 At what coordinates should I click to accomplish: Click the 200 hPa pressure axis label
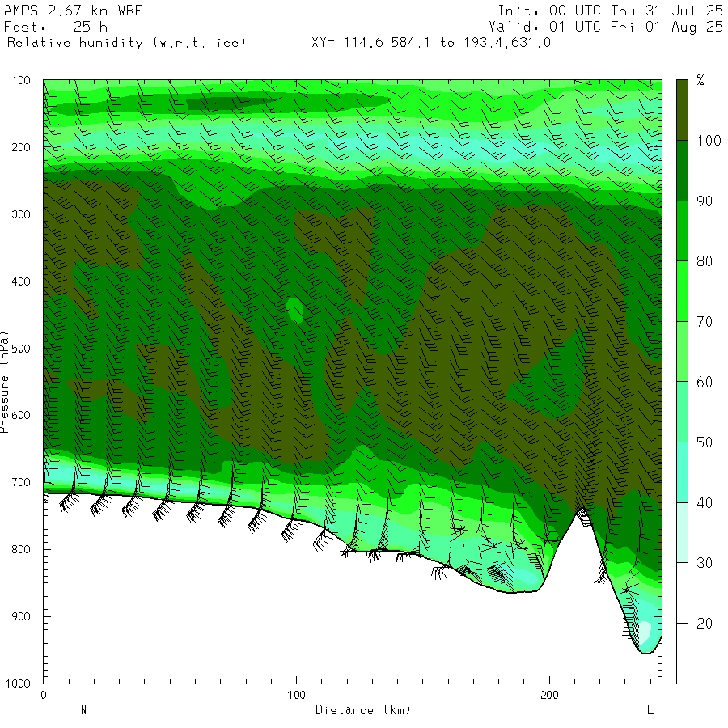point(21,148)
